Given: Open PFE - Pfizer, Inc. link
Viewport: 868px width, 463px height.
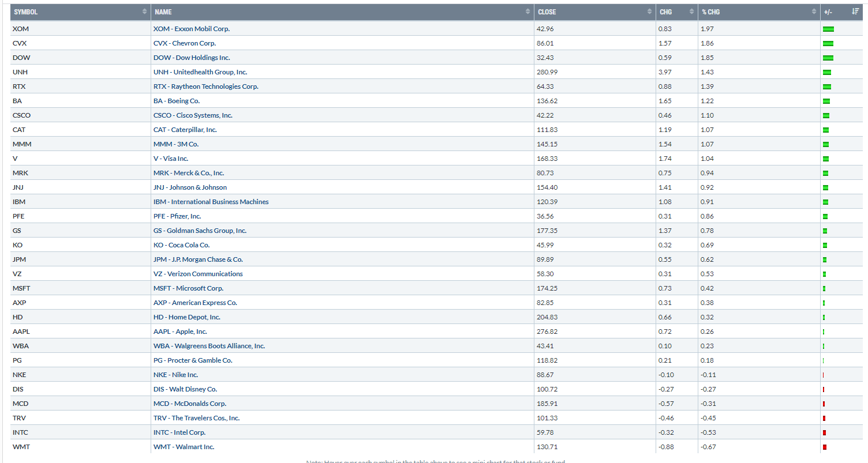Looking at the screenshot, I should pyautogui.click(x=177, y=216).
